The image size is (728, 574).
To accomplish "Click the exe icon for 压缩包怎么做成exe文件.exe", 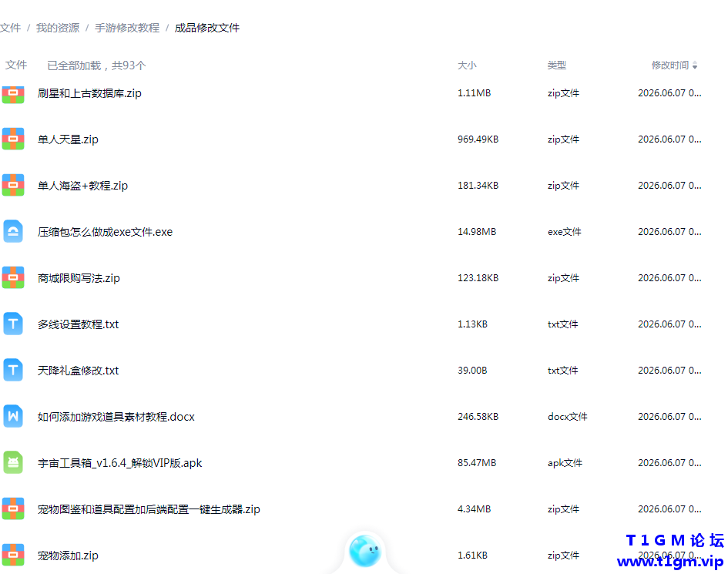I will [13, 231].
